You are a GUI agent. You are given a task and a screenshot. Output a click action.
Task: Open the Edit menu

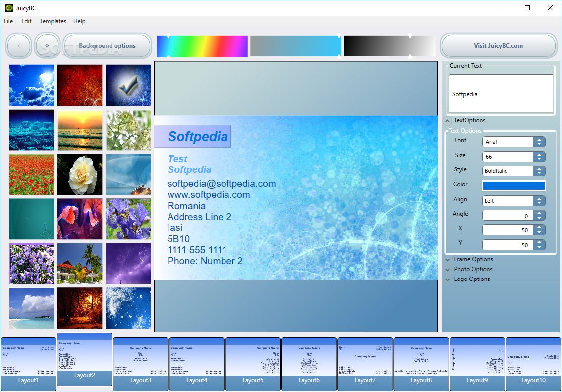point(27,21)
